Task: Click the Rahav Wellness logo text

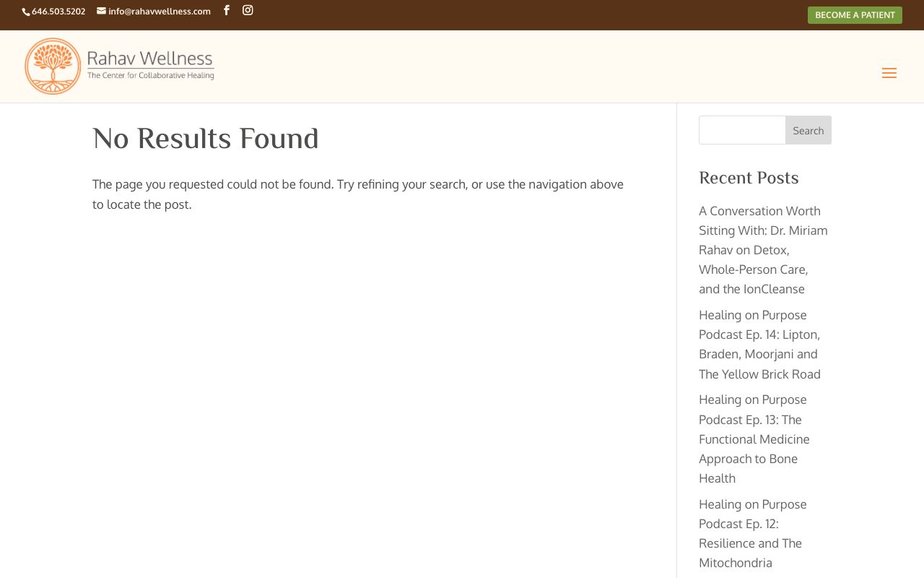Action: click(150, 58)
